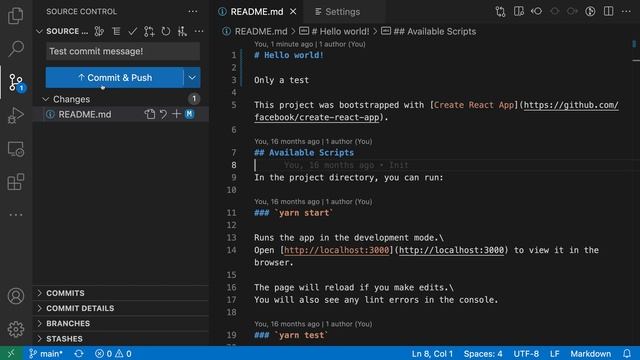Screen dimensions: 640x360
Task: Click README.md in the breadcrumb
Action: (261, 31)
